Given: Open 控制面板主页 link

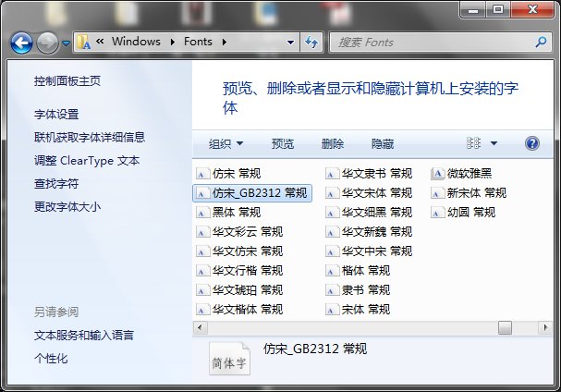Looking at the screenshot, I should pos(67,81).
